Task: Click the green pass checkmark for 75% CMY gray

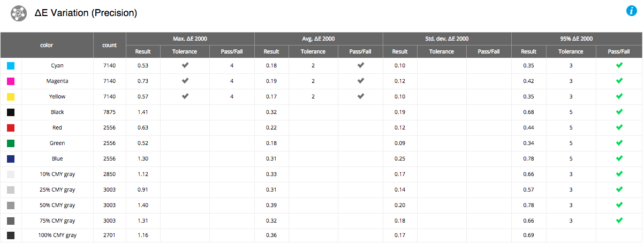Action: (x=619, y=220)
